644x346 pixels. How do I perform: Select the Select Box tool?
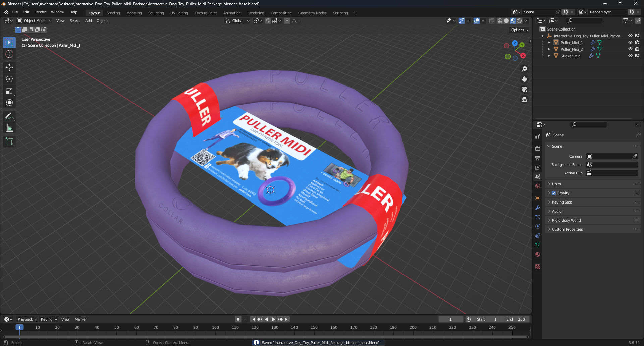9,42
